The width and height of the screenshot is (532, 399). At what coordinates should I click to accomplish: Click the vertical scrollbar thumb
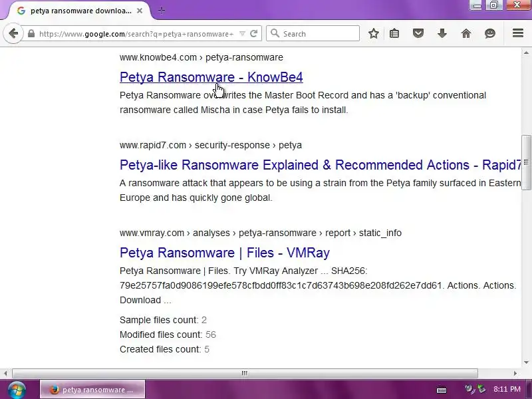coord(526,162)
